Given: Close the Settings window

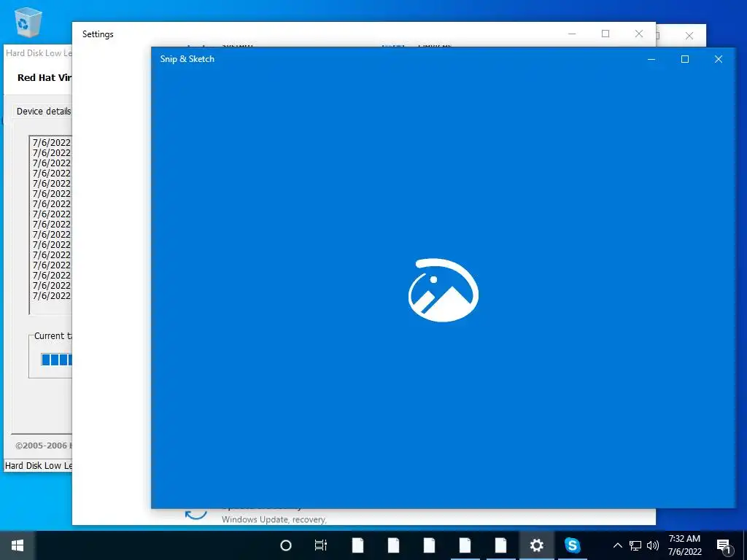Looking at the screenshot, I should [639, 34].
